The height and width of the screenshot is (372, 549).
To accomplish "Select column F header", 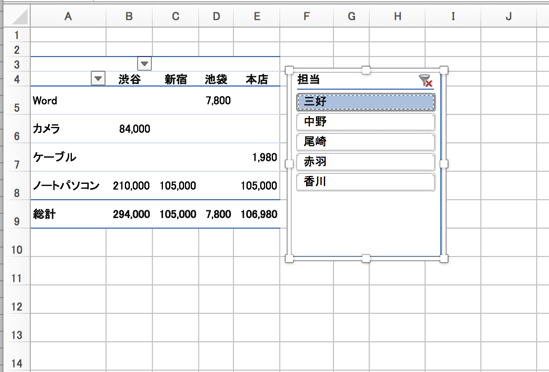I will pyautogui.click(x=307, y=16).
